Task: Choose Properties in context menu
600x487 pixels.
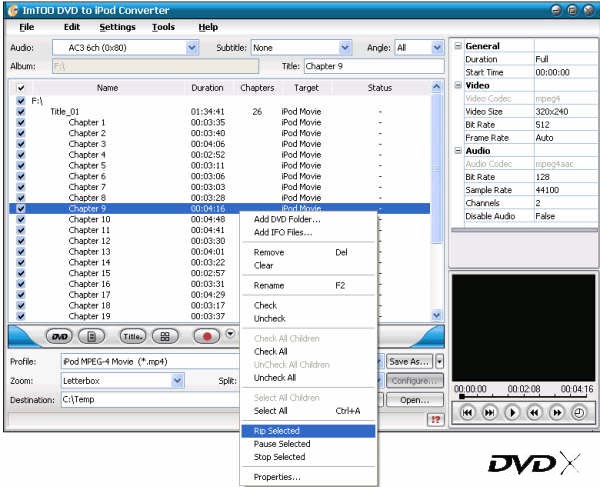Action: coord(308,477)
